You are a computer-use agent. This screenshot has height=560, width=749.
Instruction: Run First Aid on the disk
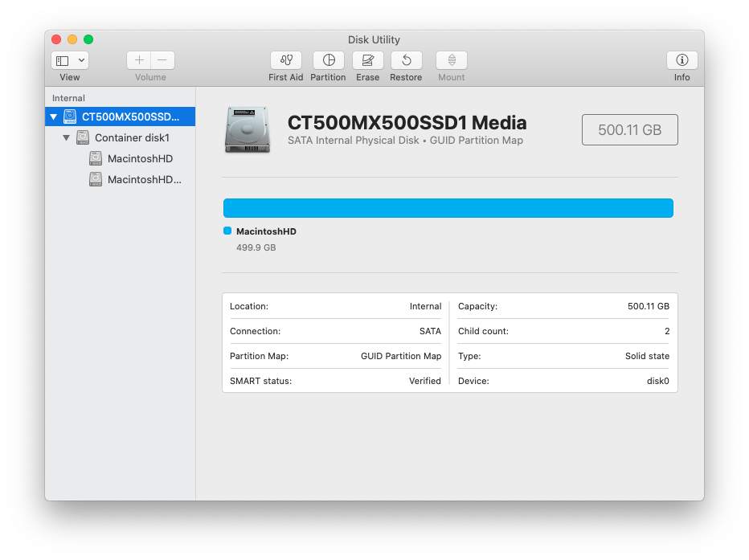(285, 60)
